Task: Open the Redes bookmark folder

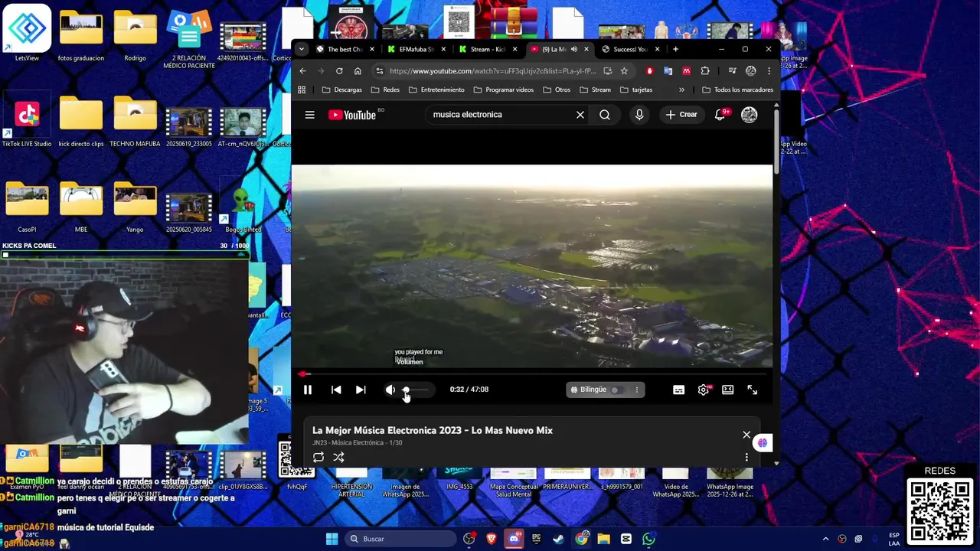Action: coord(385,90)
